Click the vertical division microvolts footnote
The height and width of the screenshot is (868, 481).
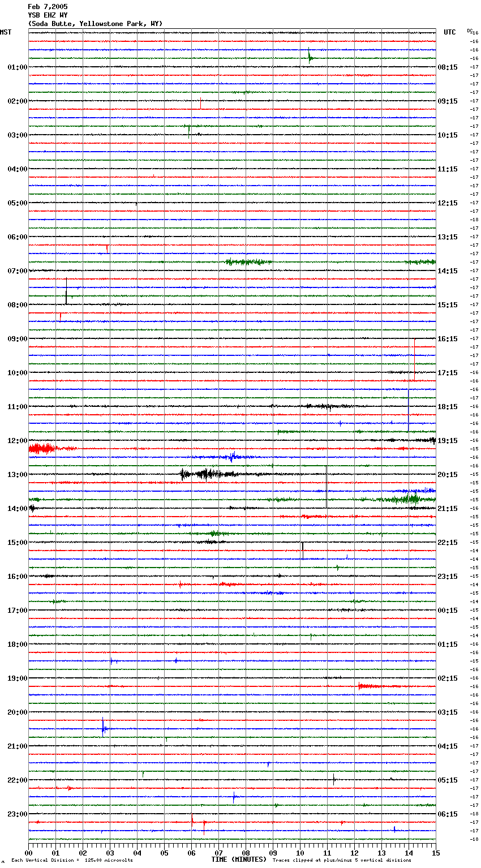click(72, 860)
